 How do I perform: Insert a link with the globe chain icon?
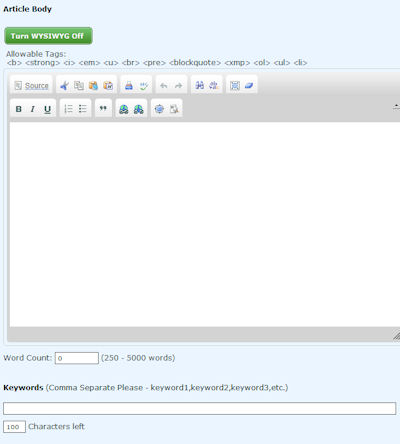[x=124, y=109]
